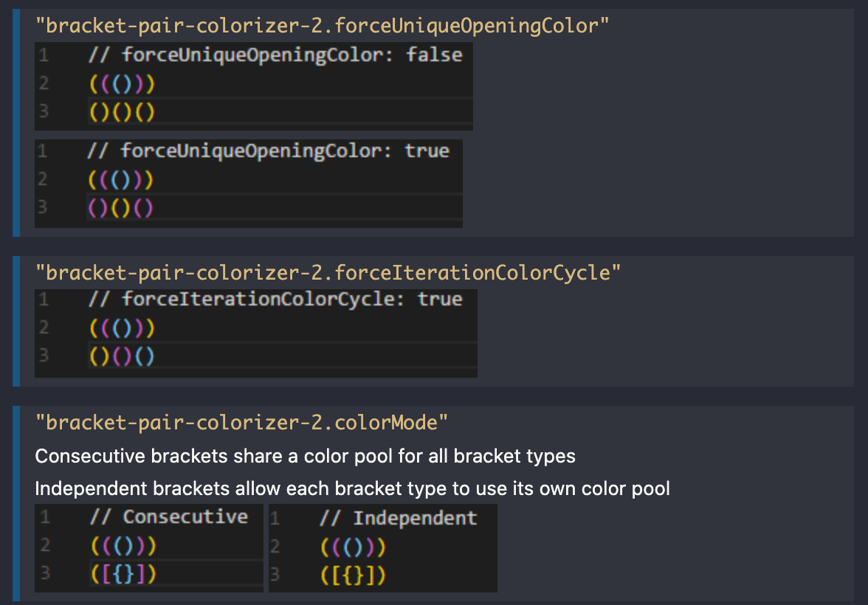
Task: Select the forceUniqueOpeningColor: false comment
Action: coord(273,54)
